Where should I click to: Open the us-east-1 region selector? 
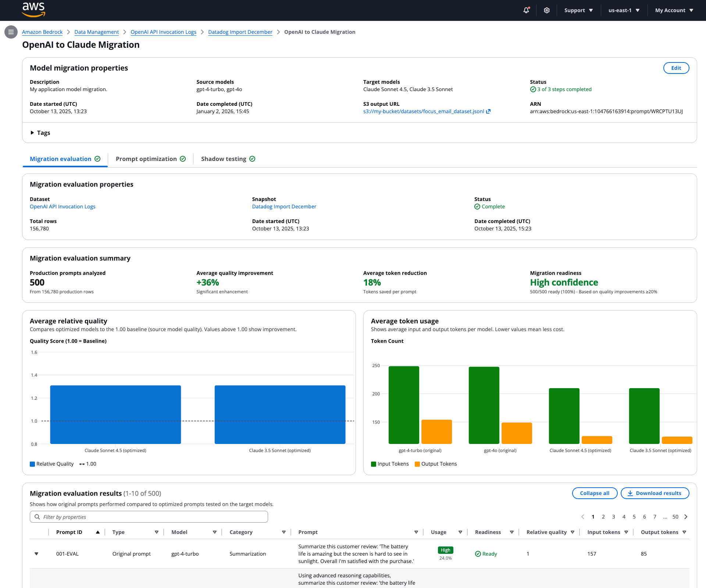tap(624, 10)
